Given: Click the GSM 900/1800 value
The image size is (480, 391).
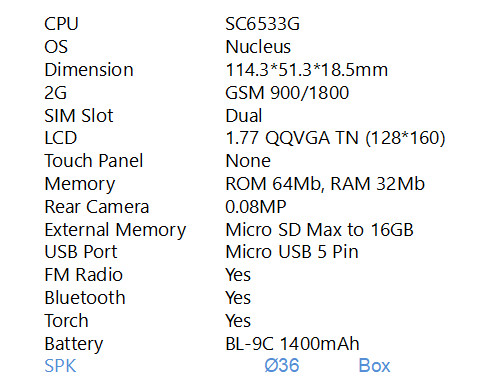Looking at the screenshot, I should click(287, 93).
